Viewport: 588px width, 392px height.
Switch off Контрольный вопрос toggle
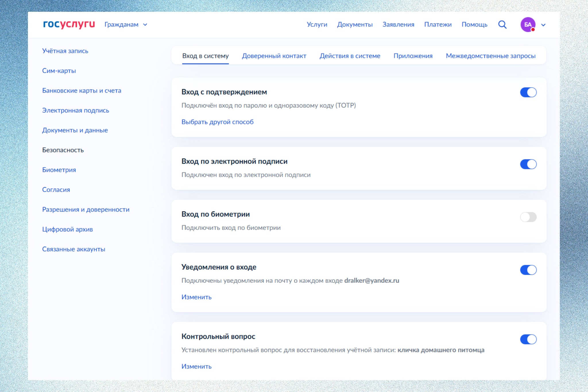pyautogui.click(x=528, y=339)
